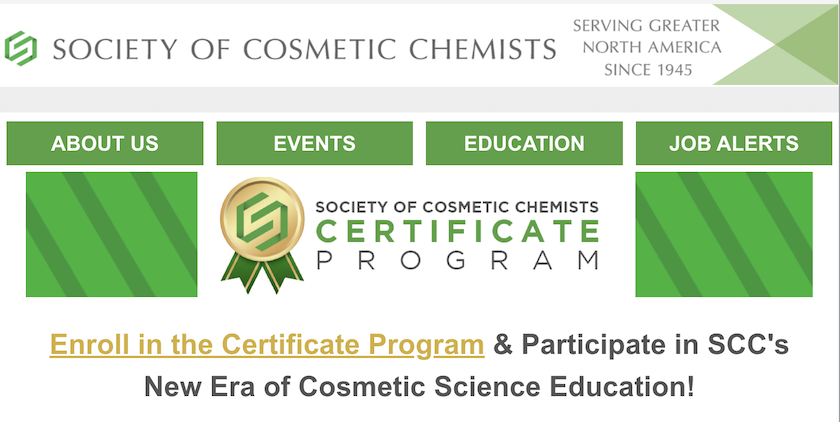Click the green SCC hexagon logo icon
Viewport: 840px width, 422px height.
point(21,47)
